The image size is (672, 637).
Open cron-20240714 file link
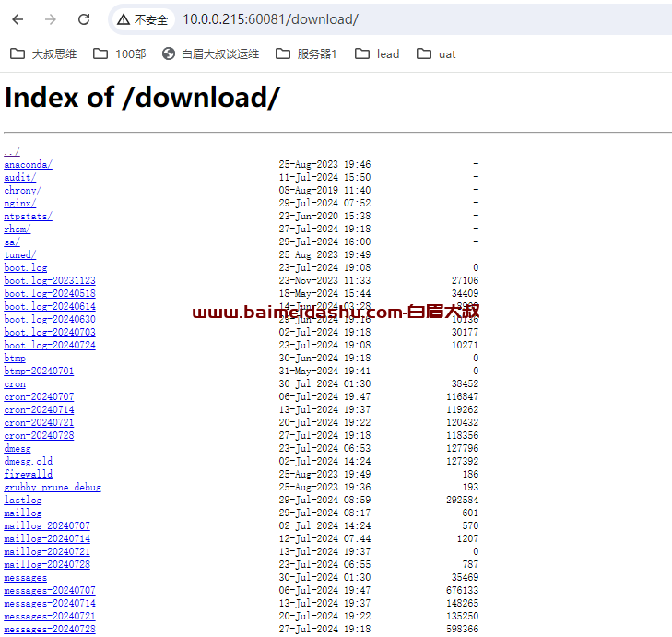39,410
